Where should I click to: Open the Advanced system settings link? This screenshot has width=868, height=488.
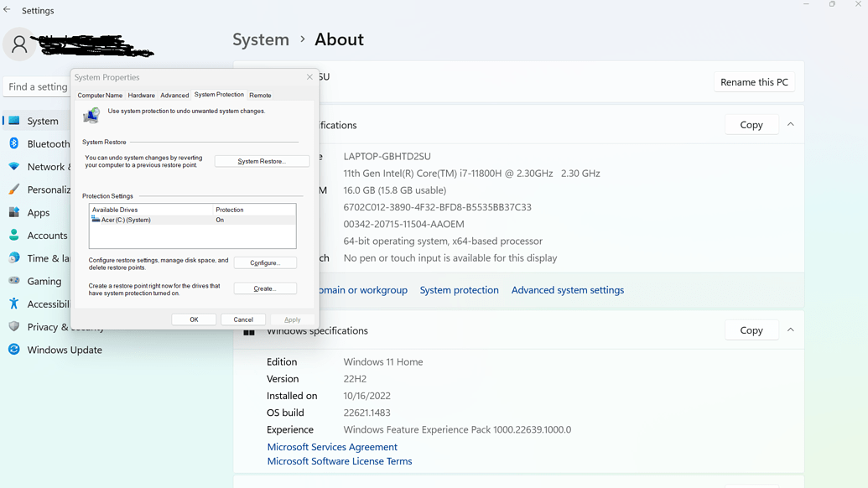click(x=567, y=290)
